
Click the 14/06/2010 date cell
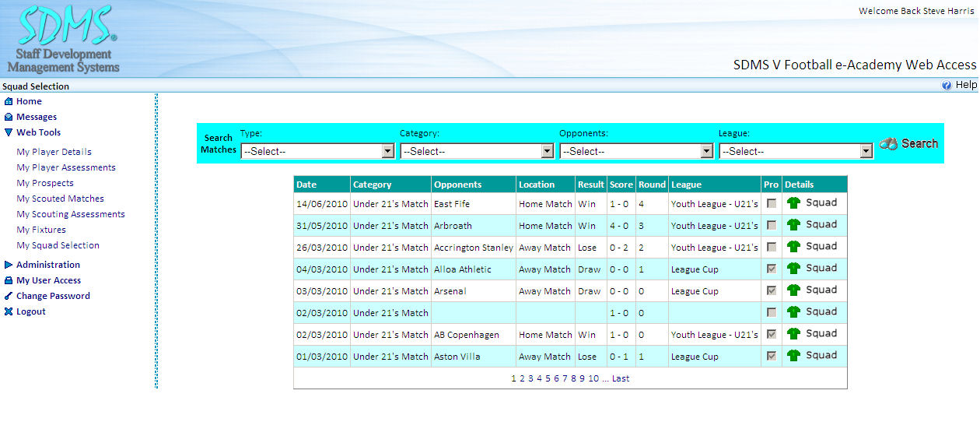pos(322,204)
